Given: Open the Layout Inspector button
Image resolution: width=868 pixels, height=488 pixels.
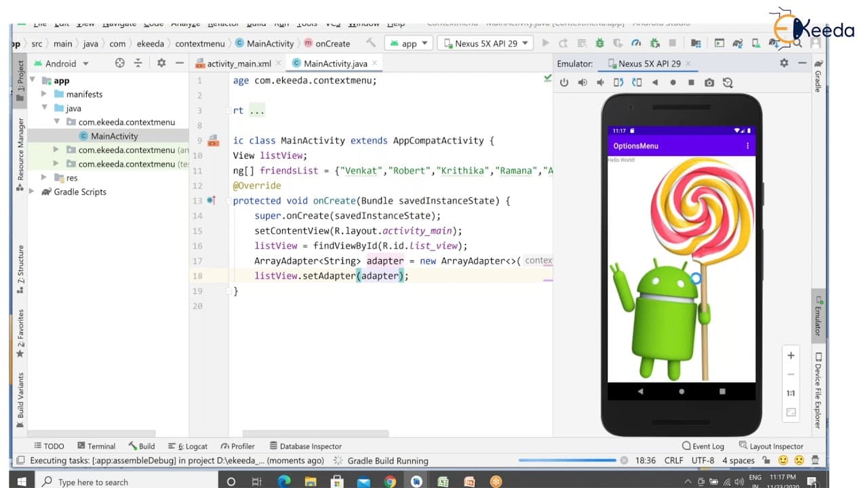Looking at the screenshot, I should point(771,446).
